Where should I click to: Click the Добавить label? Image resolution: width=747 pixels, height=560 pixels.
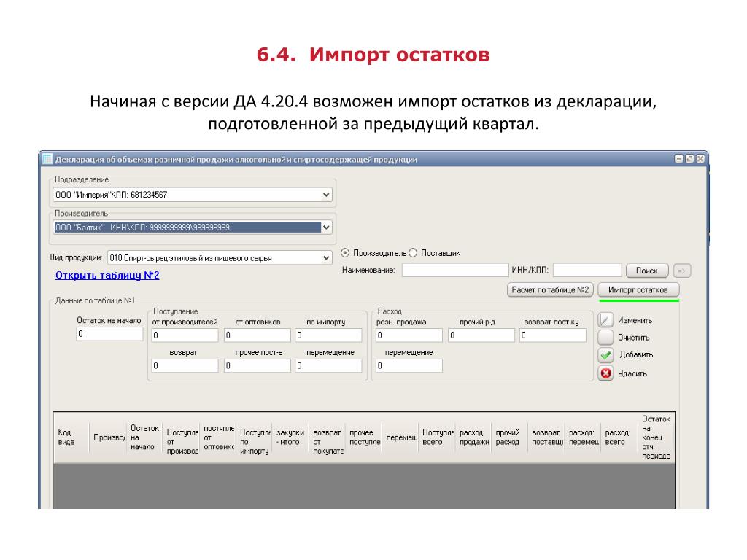tap(636, 355)
